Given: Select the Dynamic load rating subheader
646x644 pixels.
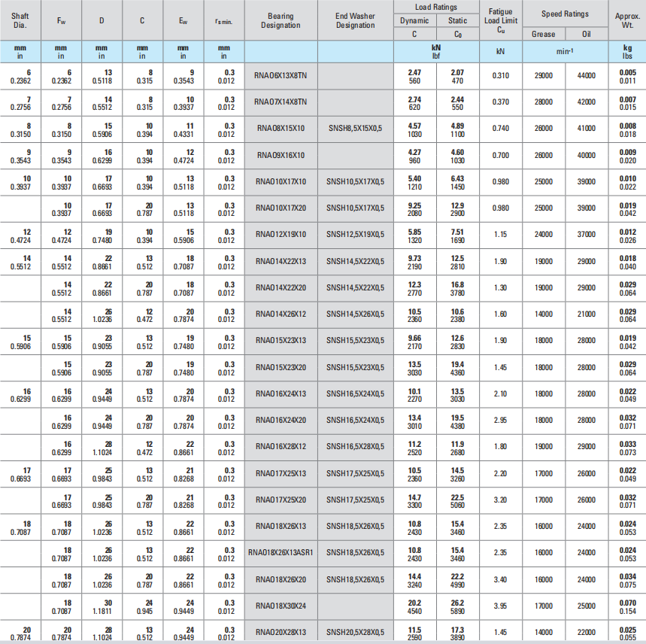Looking at the screenshot, I should click(x=414, y=20).
